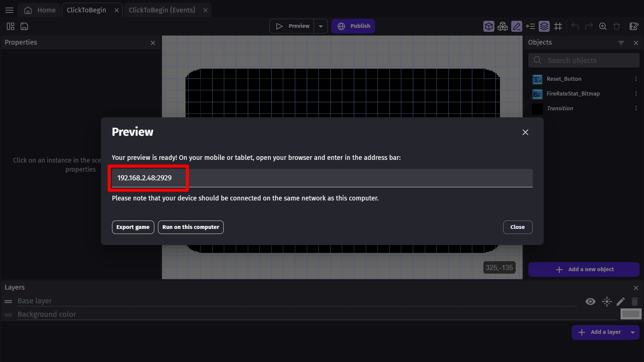Select the zoom/magnify tool icon
This screenshot has height=362, width=644.
pyautogui.click(x=603, y=26)
